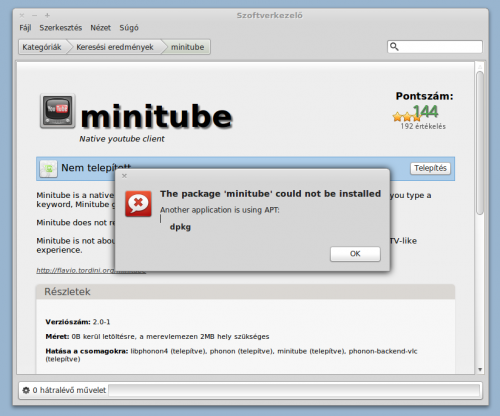Close the Szoftverkezelő window via title X
The width and height of the screenshot is (500, 416).
point(22,15)
